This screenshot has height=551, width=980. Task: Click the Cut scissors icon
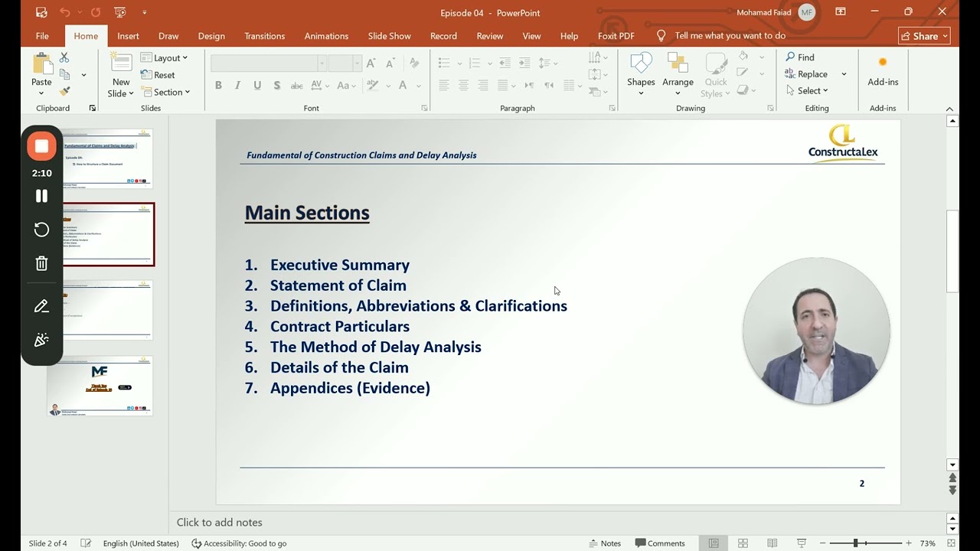click(x=64, y=58)
